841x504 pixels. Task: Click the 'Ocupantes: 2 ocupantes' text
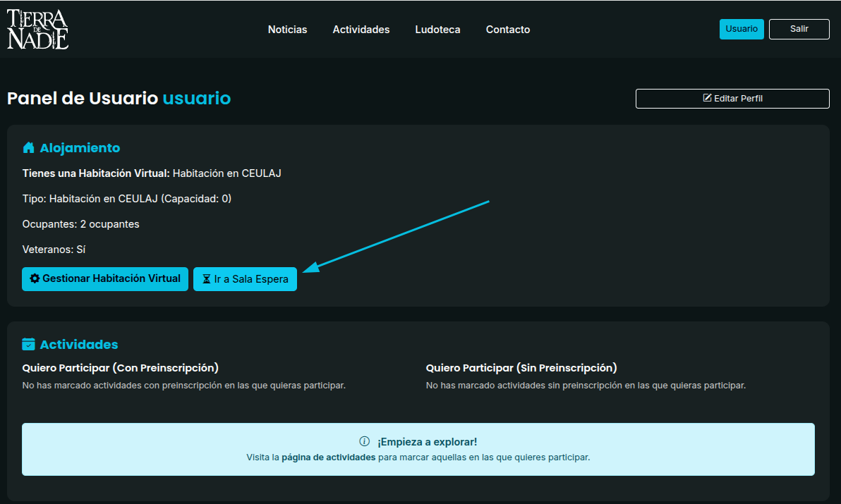click(x=80, y=224)
